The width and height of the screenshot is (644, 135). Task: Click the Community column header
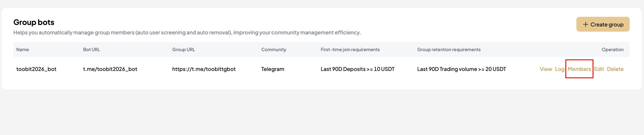point(273,50)
